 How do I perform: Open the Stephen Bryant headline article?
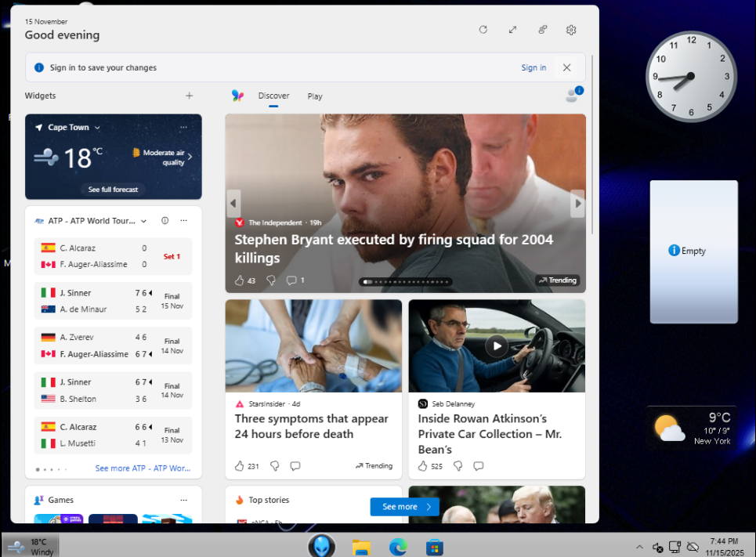pyautogui.click(x=393, y=249)
